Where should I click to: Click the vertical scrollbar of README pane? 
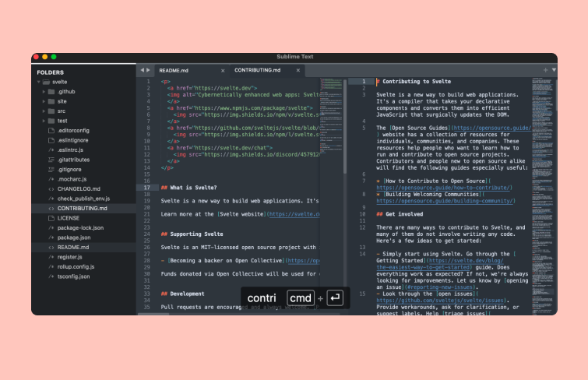[x=345, y=126]
